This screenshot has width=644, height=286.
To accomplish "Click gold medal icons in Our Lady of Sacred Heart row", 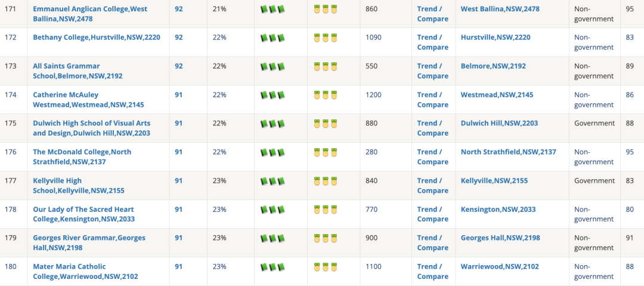I will pos(326,210).
